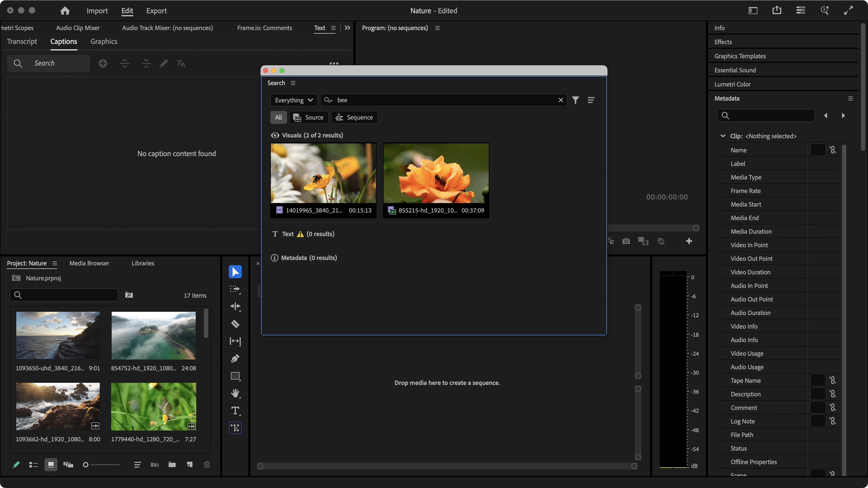This screenshot has height=488, width=868.
Task: Click the Captions edit pencil icon
Action: 164,63
